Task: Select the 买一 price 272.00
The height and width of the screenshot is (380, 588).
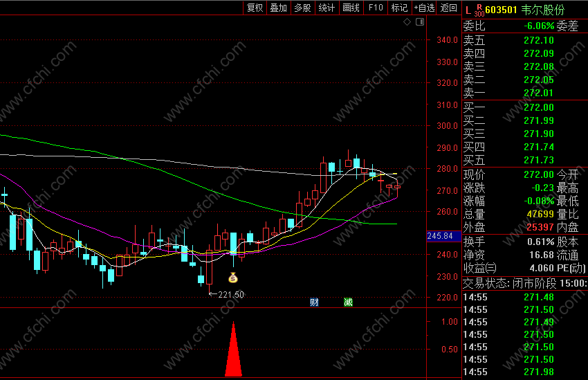Action: pos(538,107)
